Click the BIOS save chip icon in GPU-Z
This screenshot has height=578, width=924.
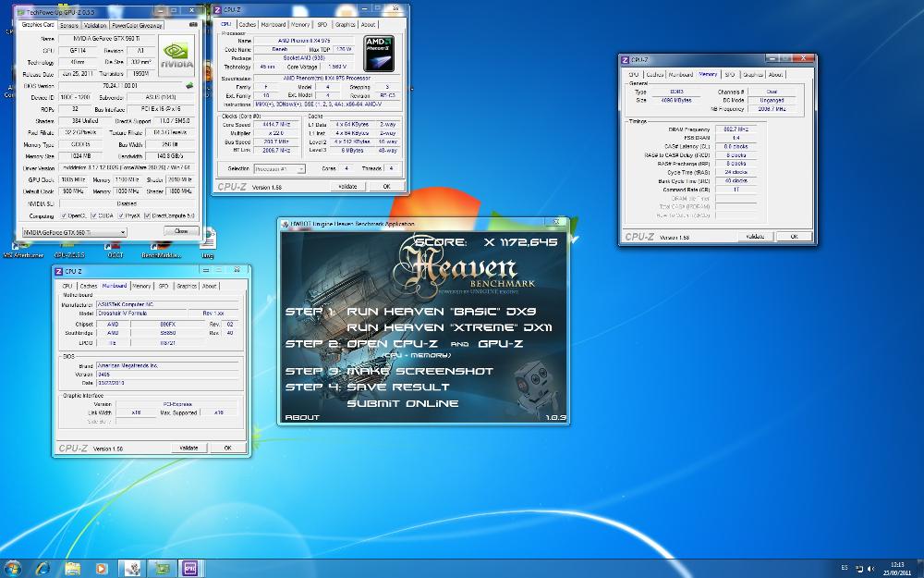[x=189, y=85]
